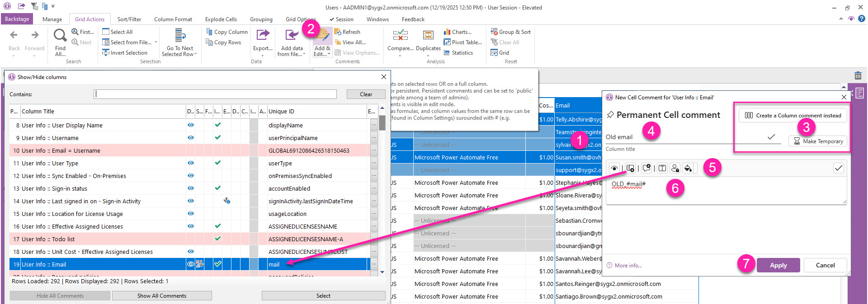
Task: Toggle visibility eye for User Display Name
Action: [191, 125]
